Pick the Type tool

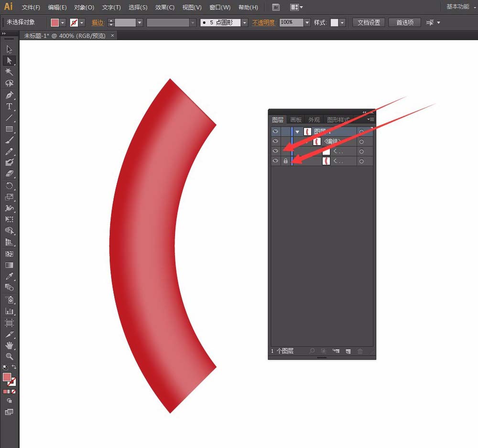click(10, 106)
